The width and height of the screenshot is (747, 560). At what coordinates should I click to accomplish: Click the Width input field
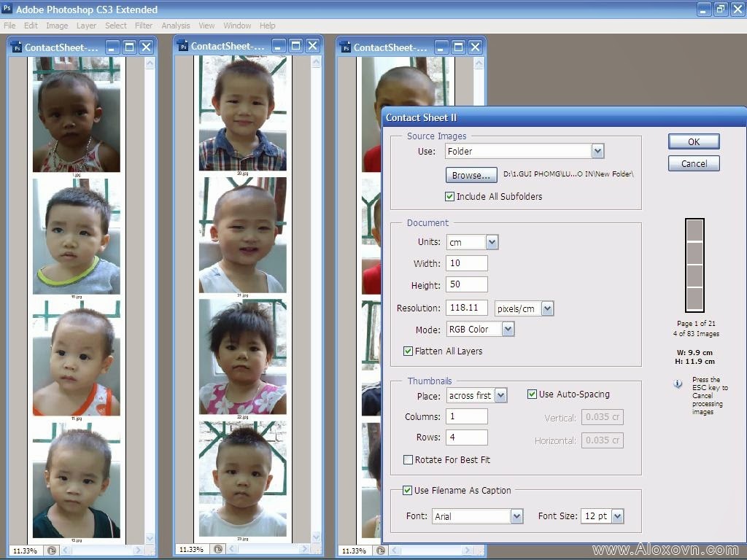(466, 263)
